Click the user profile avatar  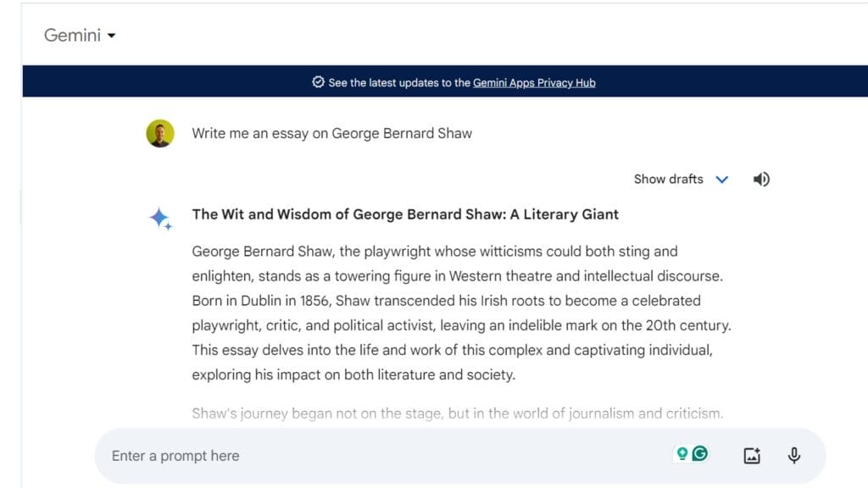(x=160, y=133)
